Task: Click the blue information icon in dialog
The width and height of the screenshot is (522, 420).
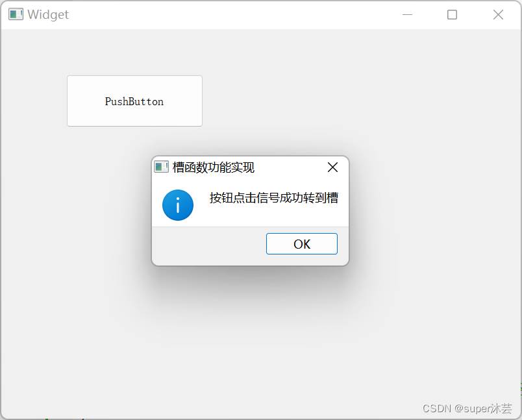Action: pyautogui.click(x=178, y=205)
